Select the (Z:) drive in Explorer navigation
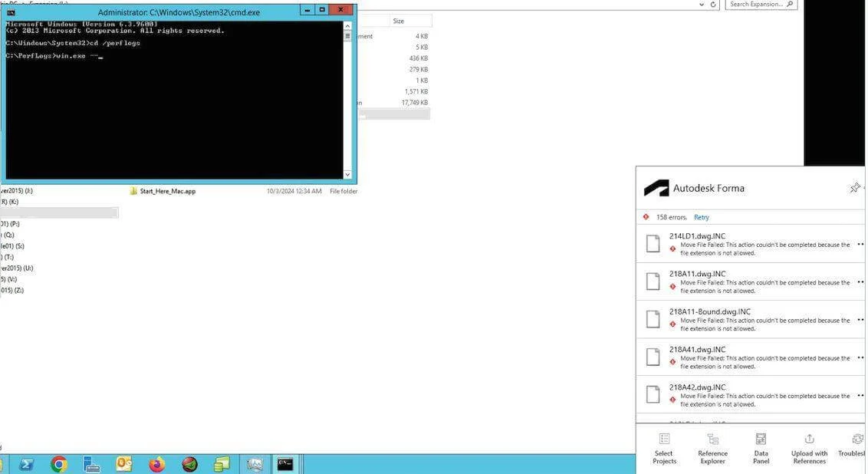This screenshot has height=474, width=868. click(x=12, y=290)
